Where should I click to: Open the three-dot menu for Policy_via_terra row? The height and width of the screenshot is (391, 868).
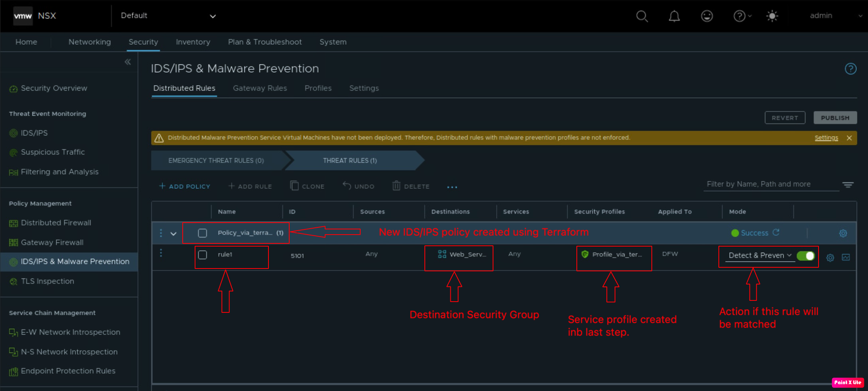point(161,233)
